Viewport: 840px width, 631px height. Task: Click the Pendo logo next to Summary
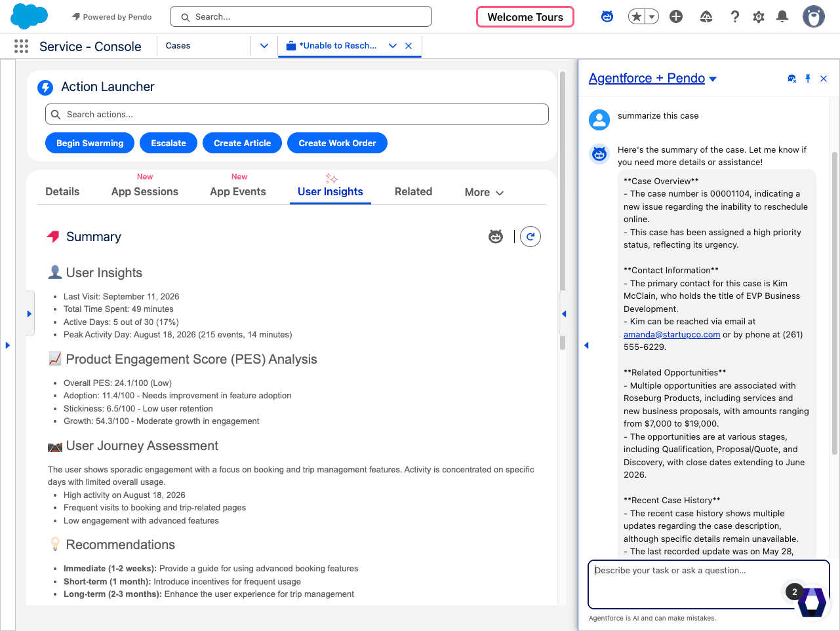[53, 237]
